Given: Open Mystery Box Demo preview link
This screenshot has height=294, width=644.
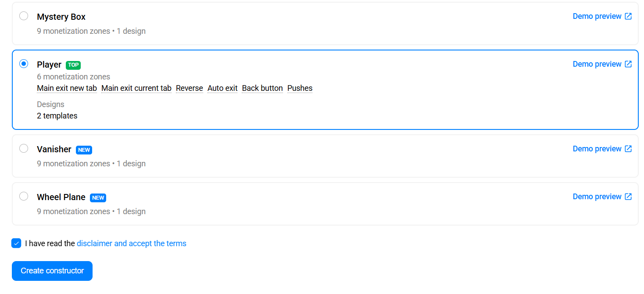Looking at the screenshot, I should [602, 16].
